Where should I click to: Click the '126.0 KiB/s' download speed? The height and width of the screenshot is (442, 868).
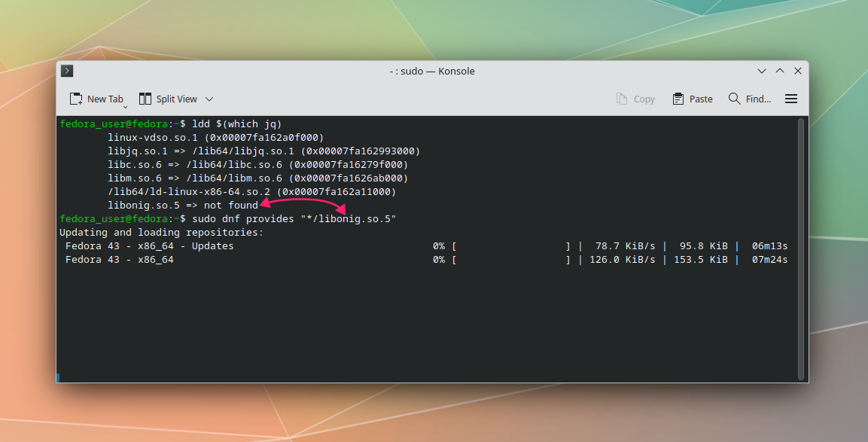coord(623,260)
